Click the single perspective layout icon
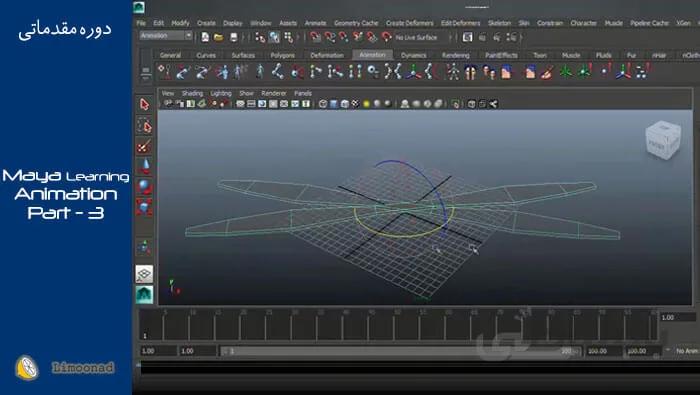The height and width of the screenshot is (395, 700). point(144,274)
